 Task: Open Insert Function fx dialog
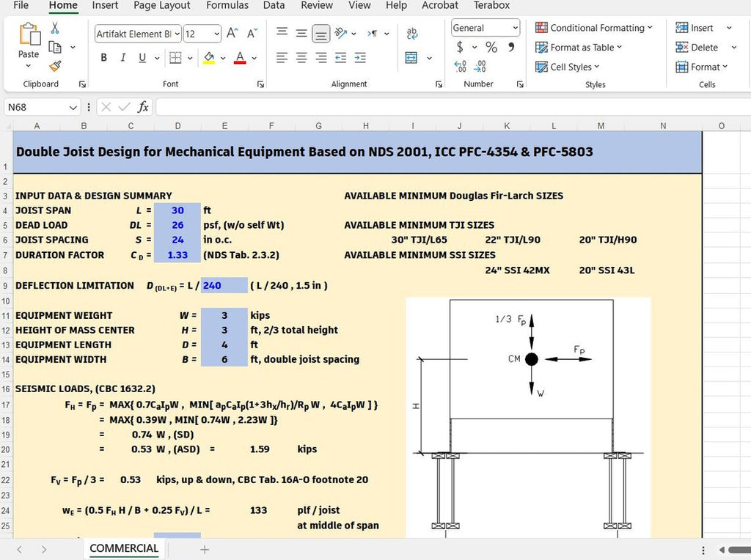coord(143,107)
